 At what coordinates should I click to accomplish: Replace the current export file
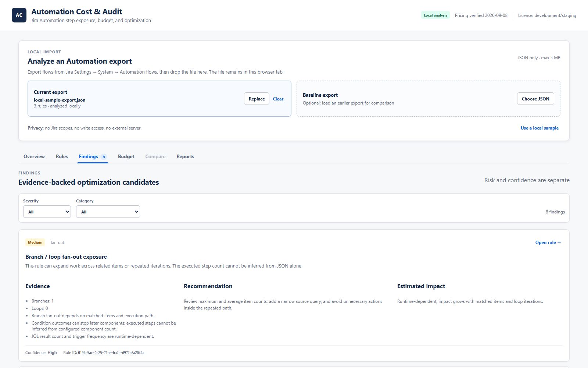pos(257,99)
